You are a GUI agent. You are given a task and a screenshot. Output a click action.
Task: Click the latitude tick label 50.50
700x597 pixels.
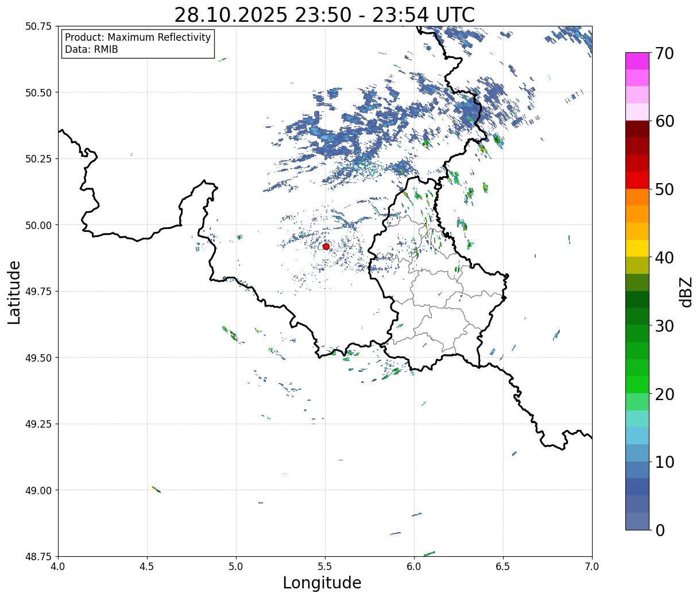click(x=38, y=92)
